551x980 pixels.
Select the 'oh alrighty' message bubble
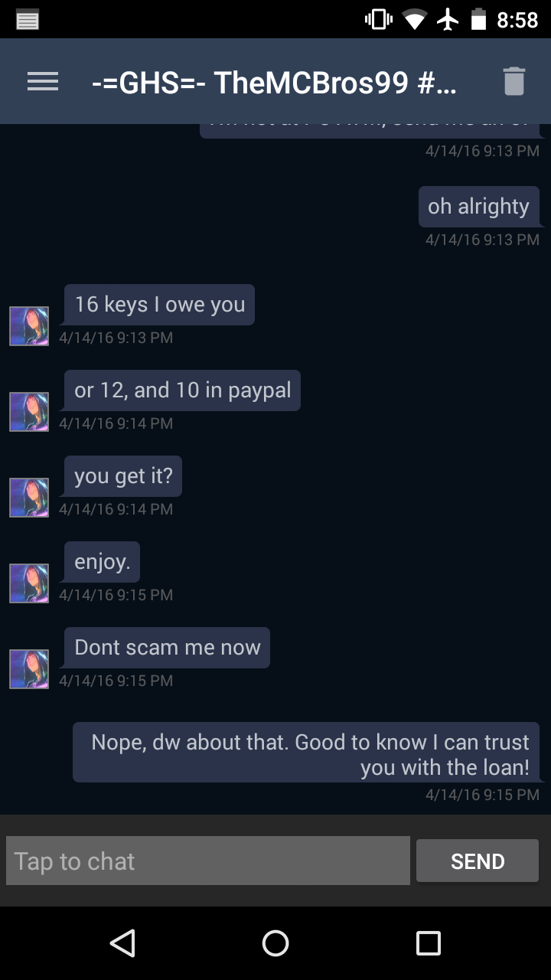[x=479, y=207]
